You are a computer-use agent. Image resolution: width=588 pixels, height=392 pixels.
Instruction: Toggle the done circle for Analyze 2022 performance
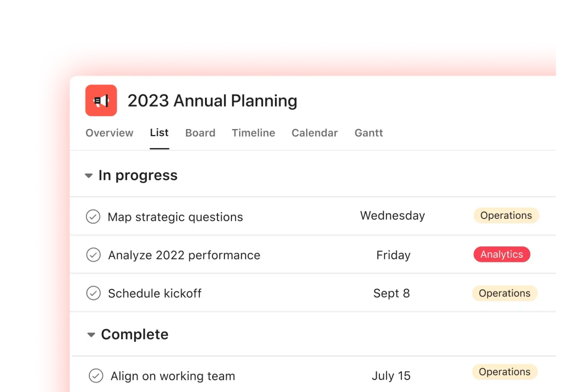tap(93, 255)
